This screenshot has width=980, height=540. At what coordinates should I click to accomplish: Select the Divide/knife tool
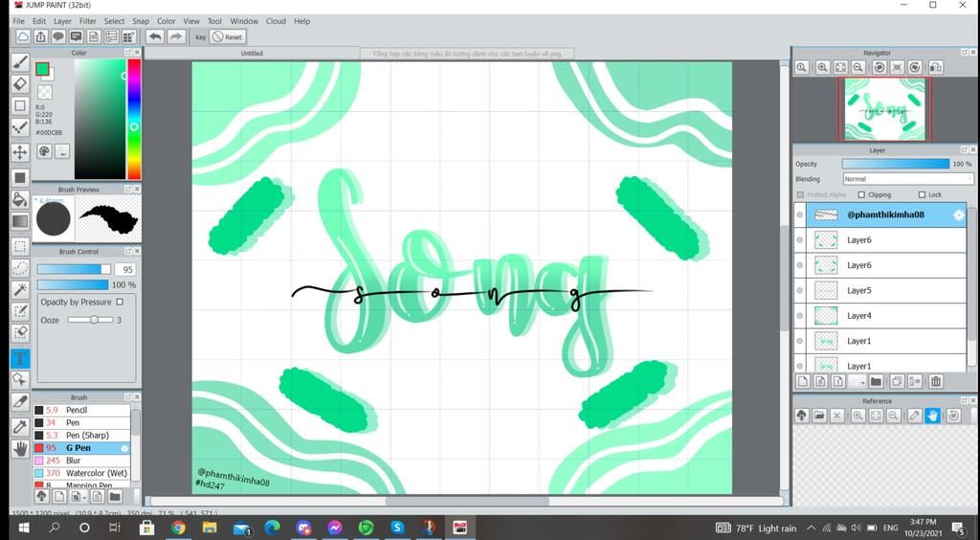point(20,404)
